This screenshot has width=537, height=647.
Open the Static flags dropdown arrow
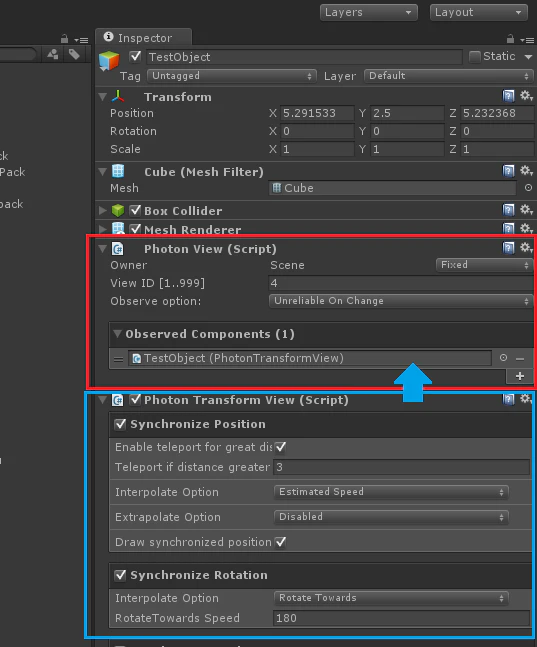[528, 57]
